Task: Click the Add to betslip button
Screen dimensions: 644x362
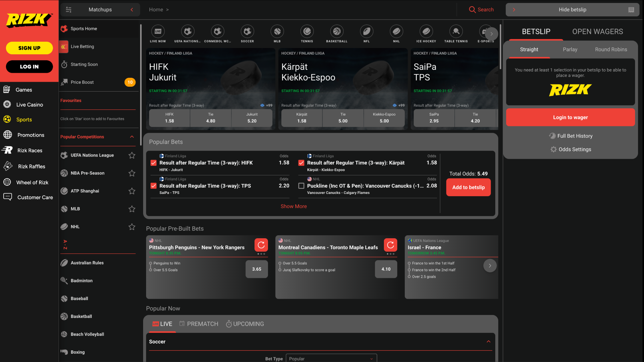Action: 468,187
